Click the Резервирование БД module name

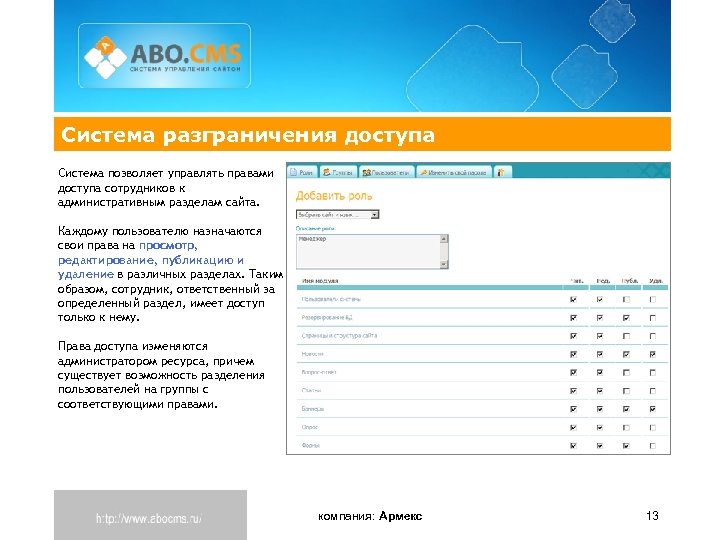(327, 318)
